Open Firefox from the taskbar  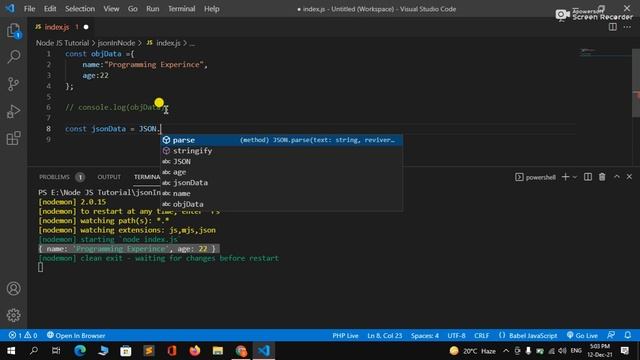click(x=195, y=351)
